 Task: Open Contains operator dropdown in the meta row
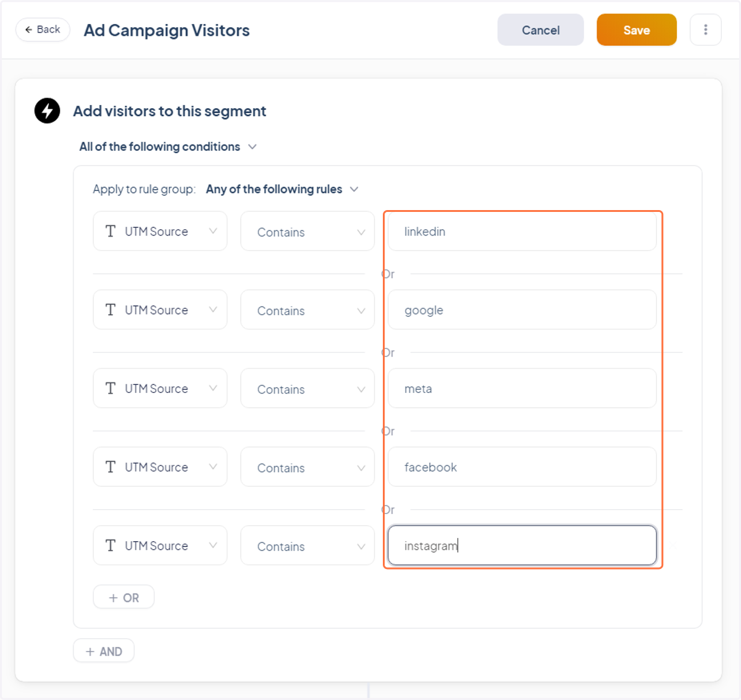tap(308, 388)
